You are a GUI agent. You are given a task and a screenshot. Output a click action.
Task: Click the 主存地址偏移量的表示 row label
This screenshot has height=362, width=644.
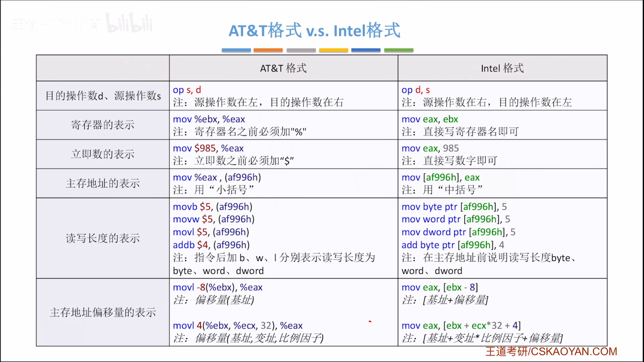(103, 312)
